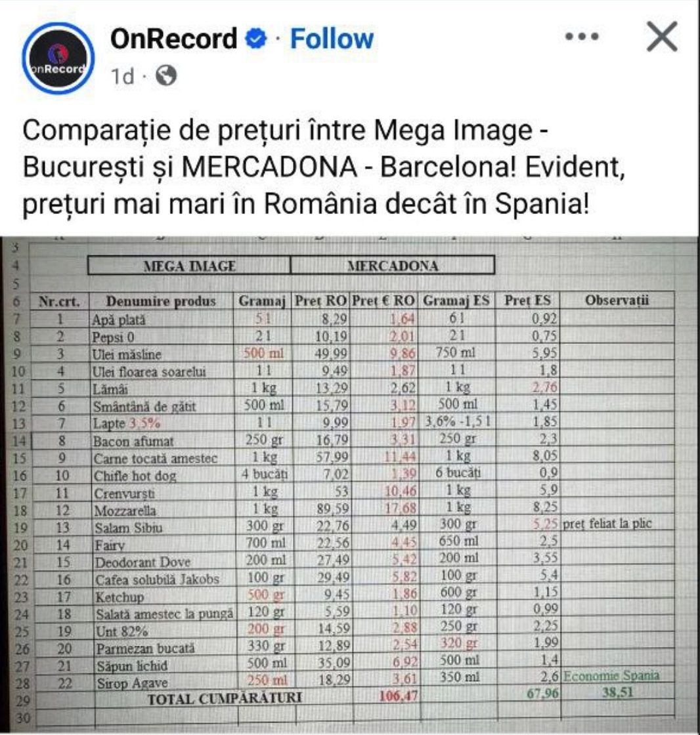Click the MEGA IMAGE header cell

[x=189, y=266]
